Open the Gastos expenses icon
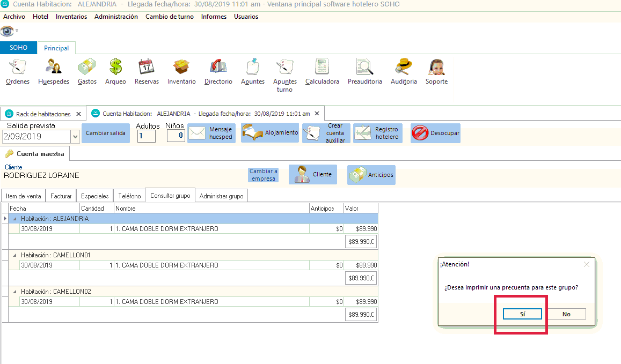The width and height of the screenshot is (621, 364). coord(87,72)
